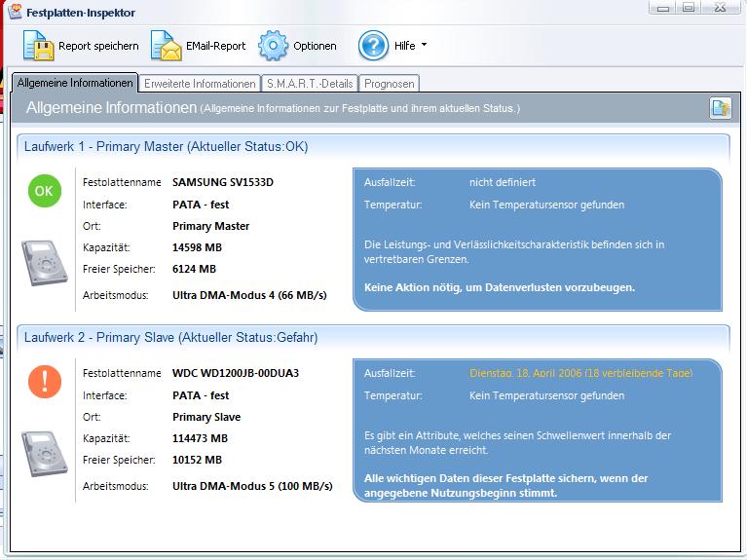This screenshot has width=747, height=560.
Task: Click the hard drive icon for Laufwerk 2
Action: pyautogui.click(x=44, y=454)
